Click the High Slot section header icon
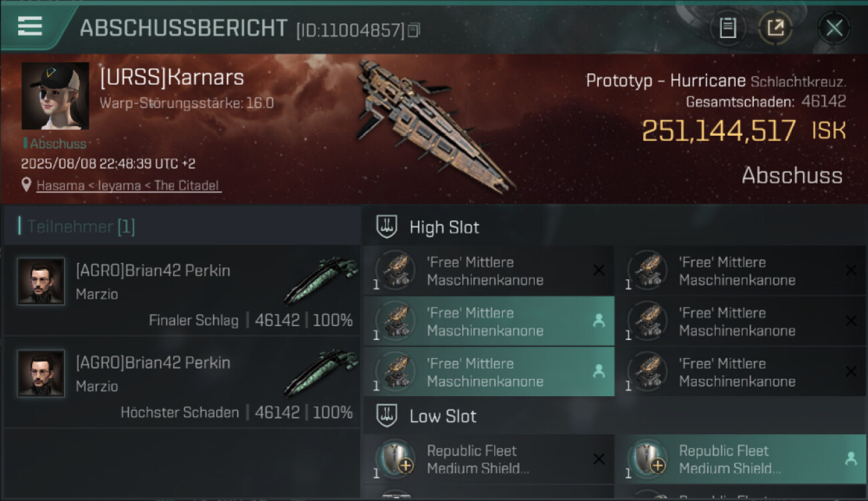Image resolution: width=868 pixels, height=501 pixels. point(387,227)
